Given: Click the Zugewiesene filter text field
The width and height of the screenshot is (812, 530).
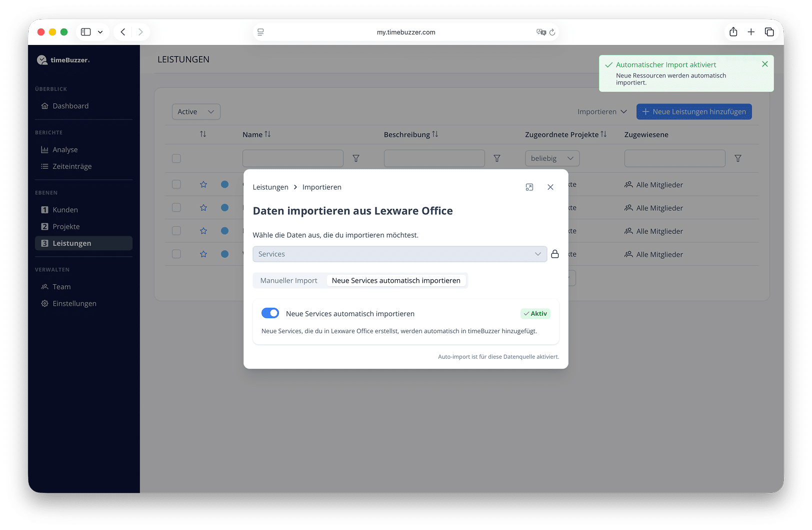Looking at the screenshot, I should coord(675,158).
